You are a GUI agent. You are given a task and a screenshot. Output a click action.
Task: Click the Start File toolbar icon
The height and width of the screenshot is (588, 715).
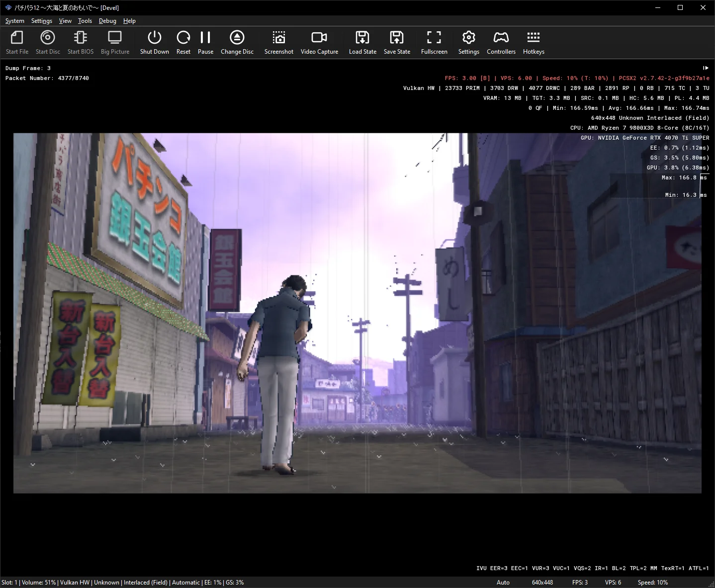pos(17,42)
